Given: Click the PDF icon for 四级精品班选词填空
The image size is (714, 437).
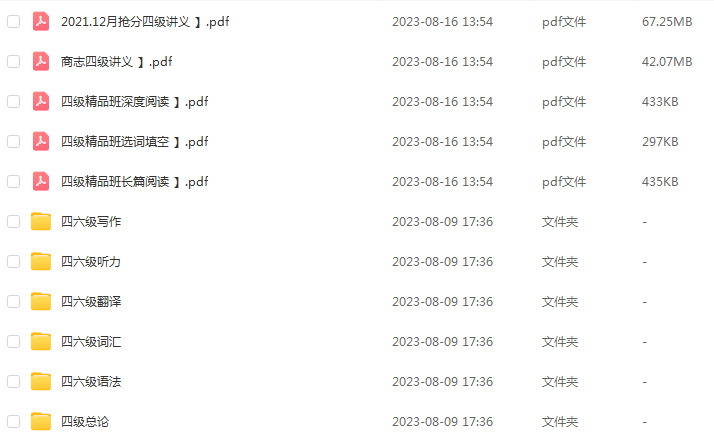Looking at the screenshot, I should (x=41, y=142).
